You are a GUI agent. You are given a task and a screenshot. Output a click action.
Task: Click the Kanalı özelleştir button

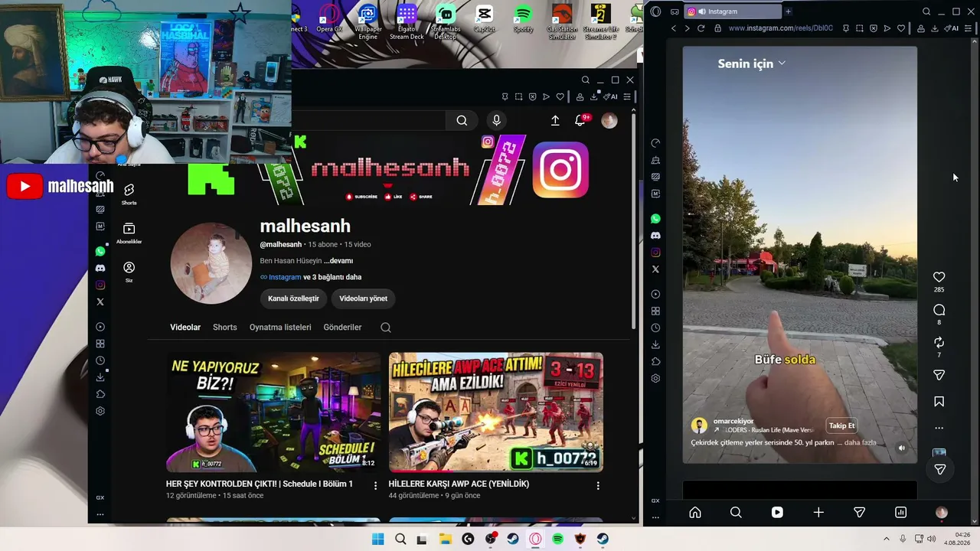[293, 298]
